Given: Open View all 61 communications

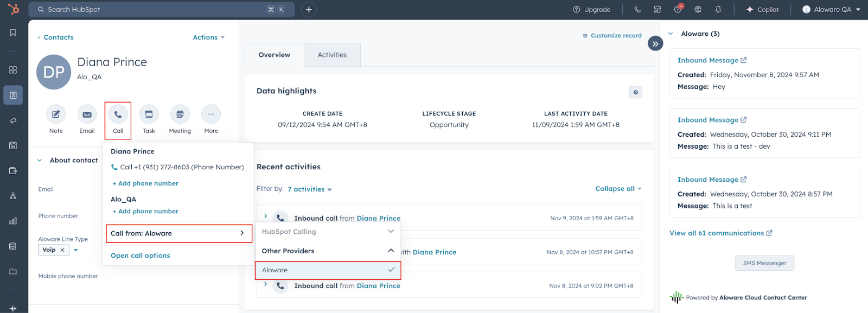Looking at the screenshot, I should click(720, 233).
